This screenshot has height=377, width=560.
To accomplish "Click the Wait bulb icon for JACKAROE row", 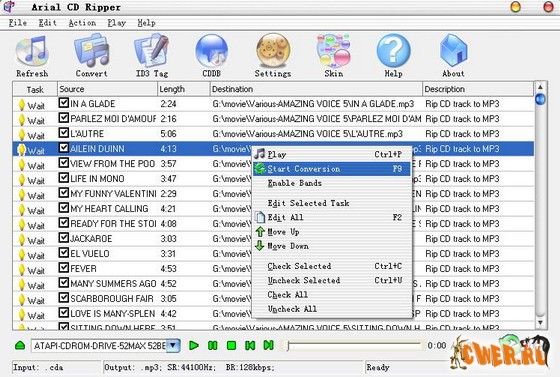I will (21, 240).
